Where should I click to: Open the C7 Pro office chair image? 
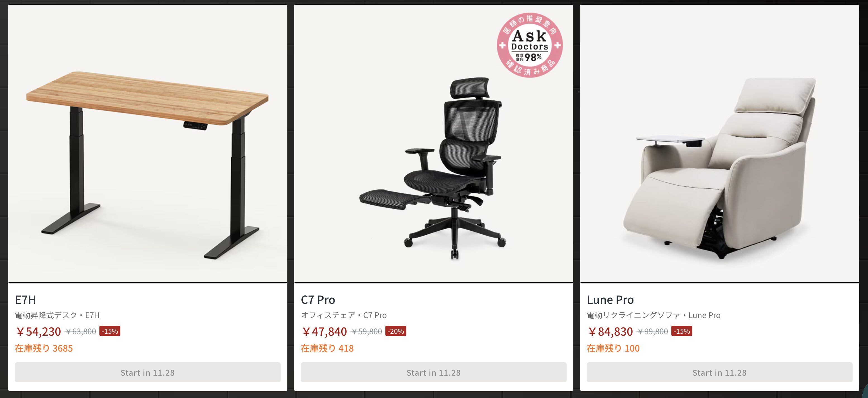tap(433, 144)
